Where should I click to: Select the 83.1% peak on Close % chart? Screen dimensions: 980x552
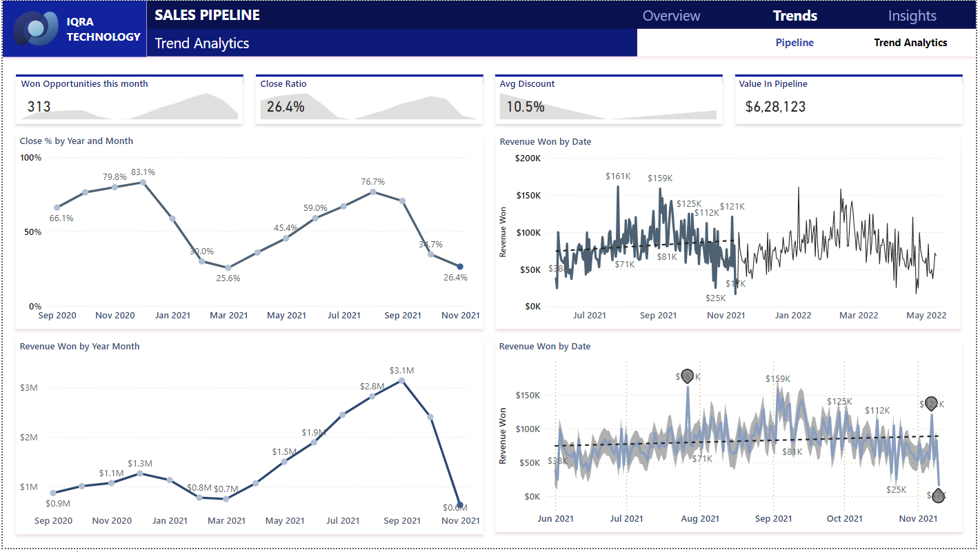point(144,183)
